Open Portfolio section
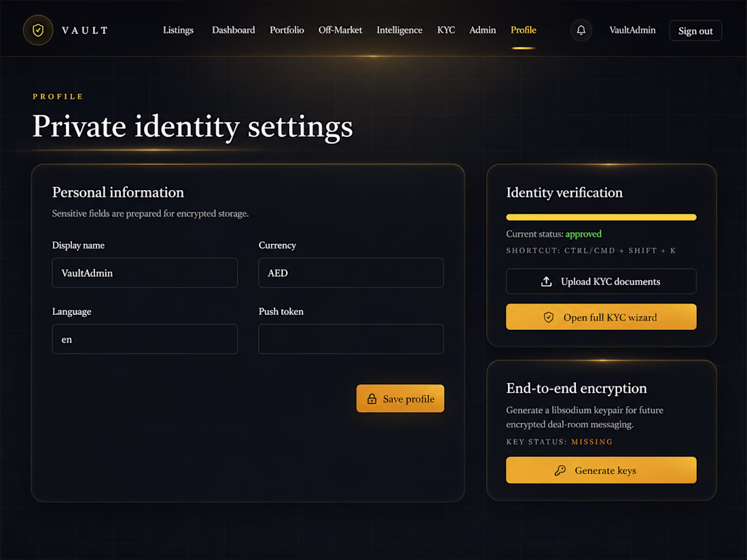Image resolution: width=747 pixels, height=560 pixels. click(287, 30)
